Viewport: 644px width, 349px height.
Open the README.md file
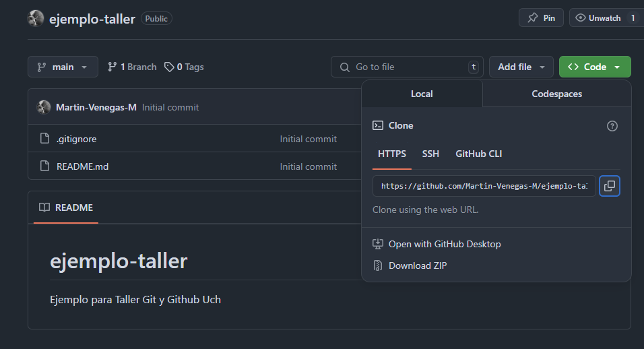(x=83, y=166)
